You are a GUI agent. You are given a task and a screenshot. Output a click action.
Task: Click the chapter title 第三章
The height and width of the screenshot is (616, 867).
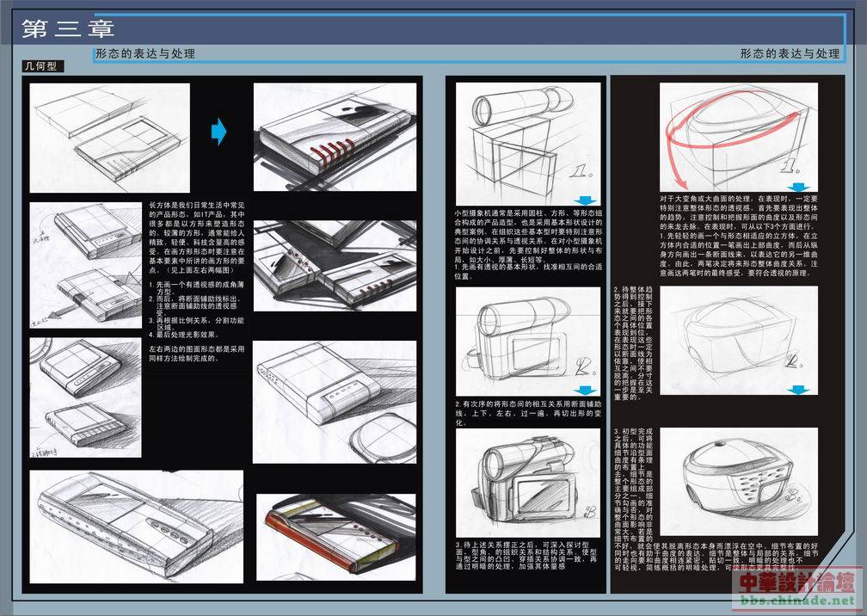pyautogui.click(x=68, y=28)
